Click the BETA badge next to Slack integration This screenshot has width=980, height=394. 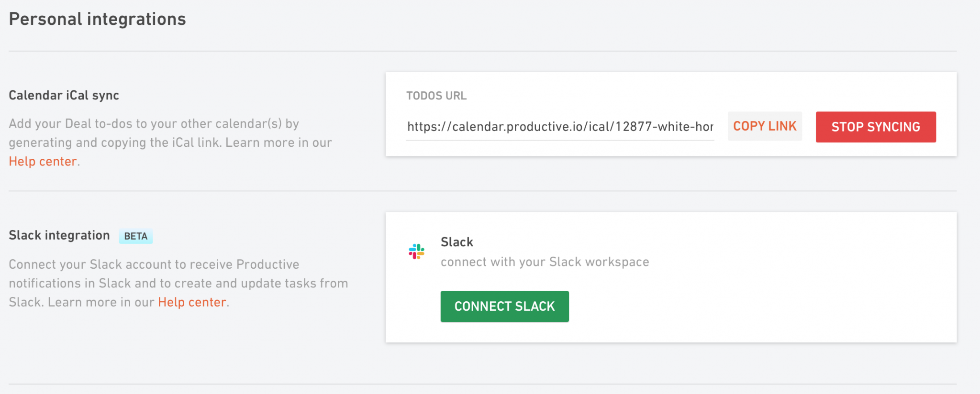[136, 236]
